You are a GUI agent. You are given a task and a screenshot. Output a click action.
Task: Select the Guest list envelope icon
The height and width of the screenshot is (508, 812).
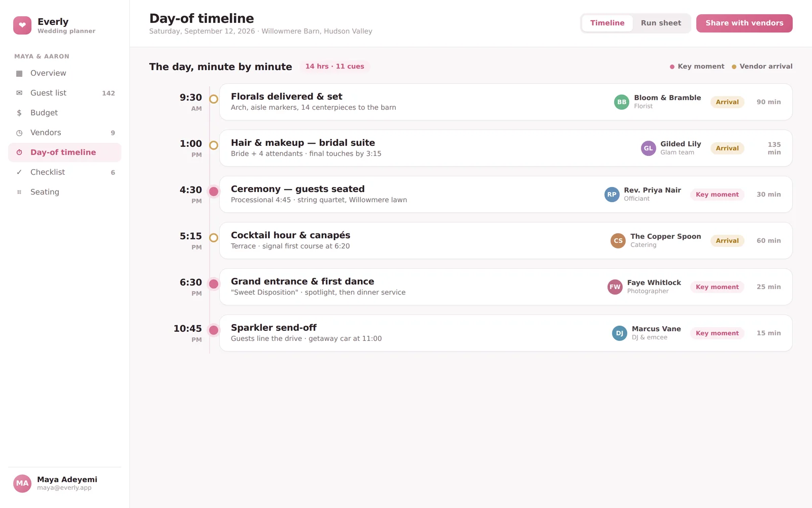coord(19,93)
